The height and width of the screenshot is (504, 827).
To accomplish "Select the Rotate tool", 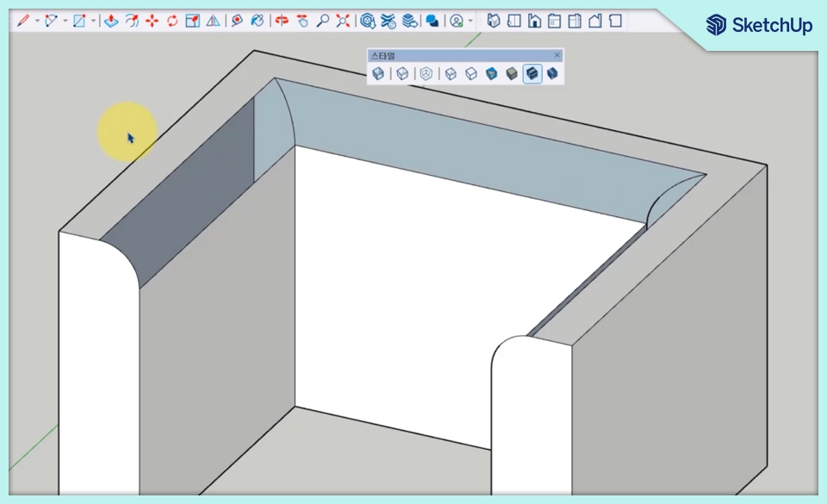I will click(172, 21).
